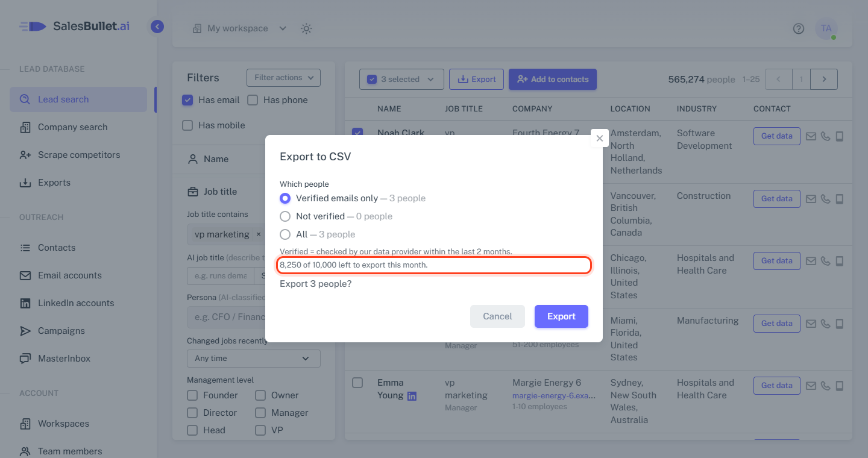Enable the Has phone filter
Image resolution: width=868 pixels, height=458 pixels.
[x=253, y=100]
